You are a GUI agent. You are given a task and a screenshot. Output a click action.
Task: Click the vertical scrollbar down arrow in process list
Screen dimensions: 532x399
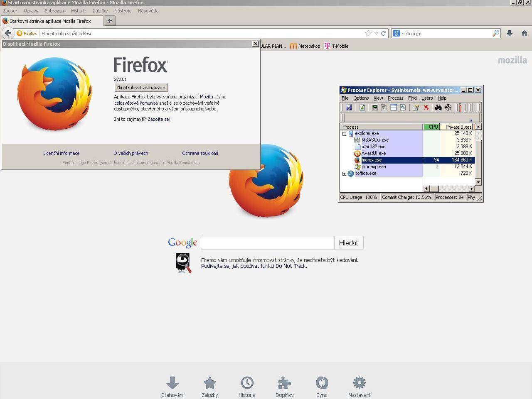coord(478,182)
